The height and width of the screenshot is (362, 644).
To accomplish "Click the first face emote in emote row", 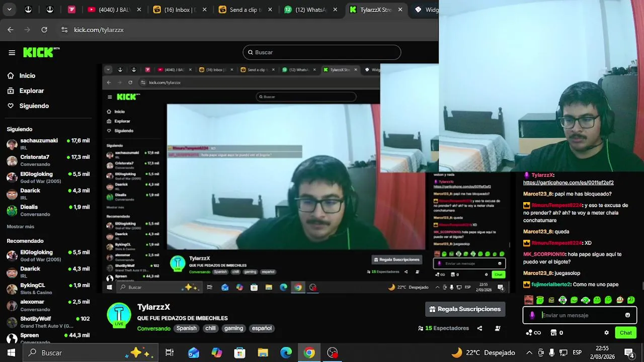I will [x=528, y=300].
